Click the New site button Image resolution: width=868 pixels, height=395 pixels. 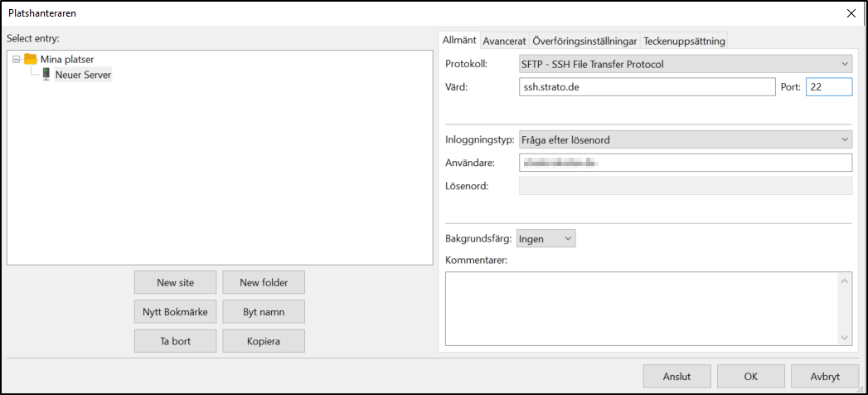pos(175,282)
